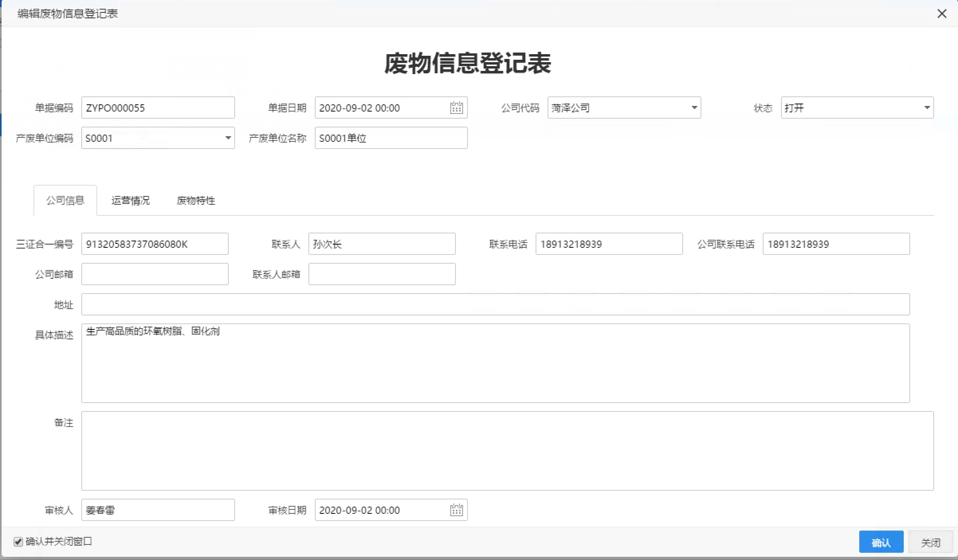The image size is (958, 560).
Task: Focus the 联系人 field 孙次长
Action: (x=382, y=244)
